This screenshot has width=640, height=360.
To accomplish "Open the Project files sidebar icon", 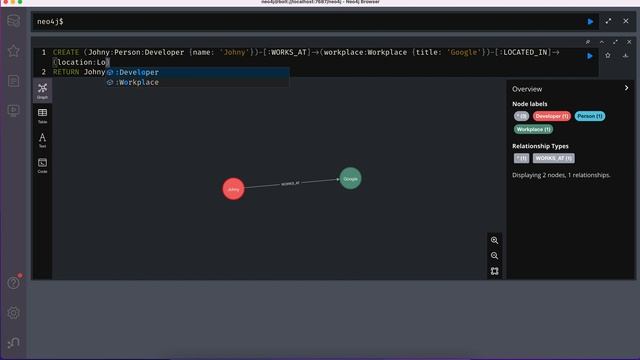I will [x=13, y=81].
